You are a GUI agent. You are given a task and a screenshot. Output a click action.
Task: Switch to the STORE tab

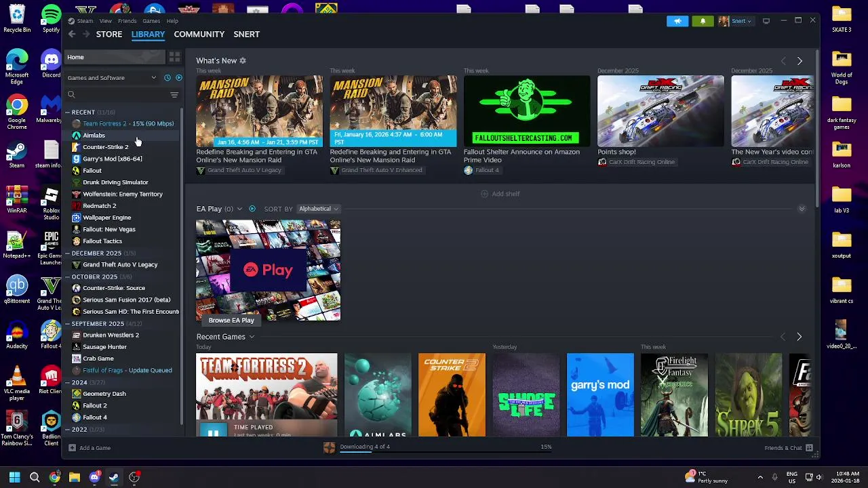(x=109, y=34)
